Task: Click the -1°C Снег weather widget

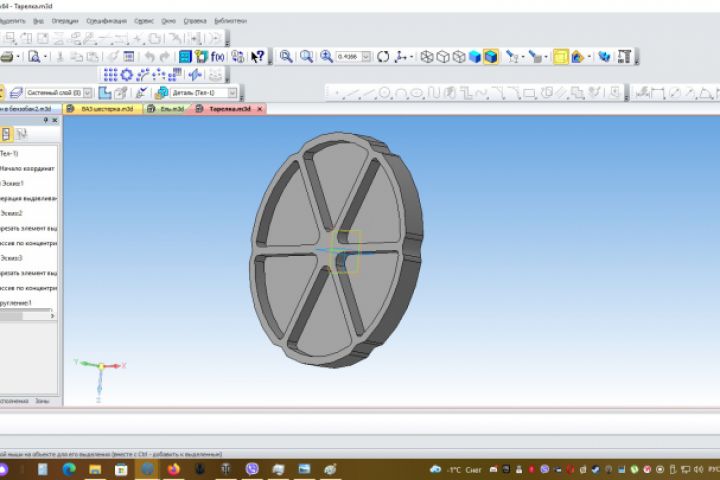Action: [x=455, y=469]
